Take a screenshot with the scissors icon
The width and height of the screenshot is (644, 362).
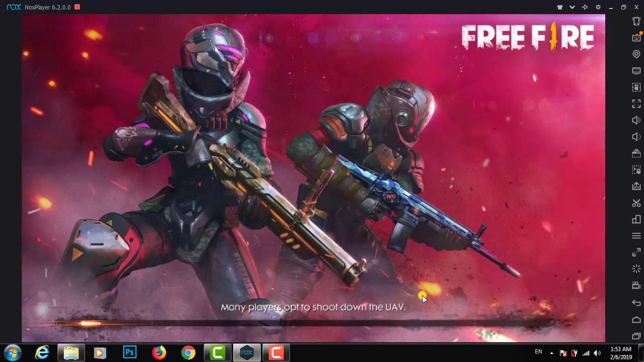coord(636,203)
